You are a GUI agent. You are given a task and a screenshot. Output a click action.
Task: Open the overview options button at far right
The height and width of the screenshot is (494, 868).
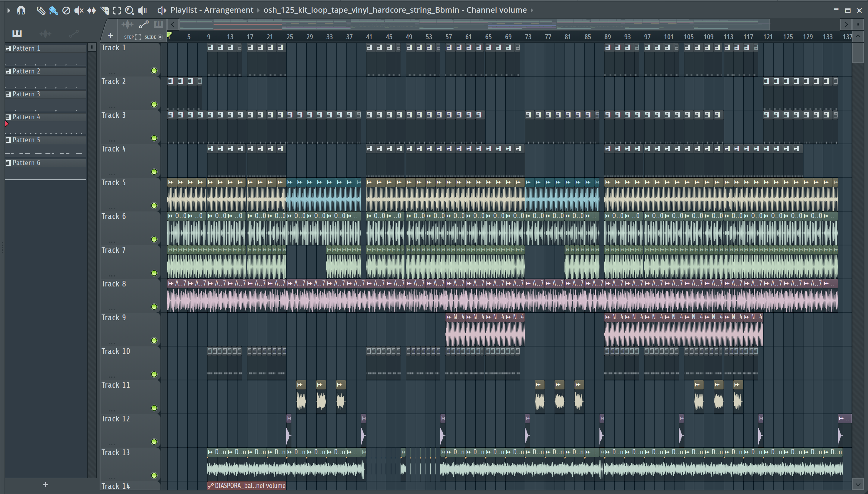(858, 24)
